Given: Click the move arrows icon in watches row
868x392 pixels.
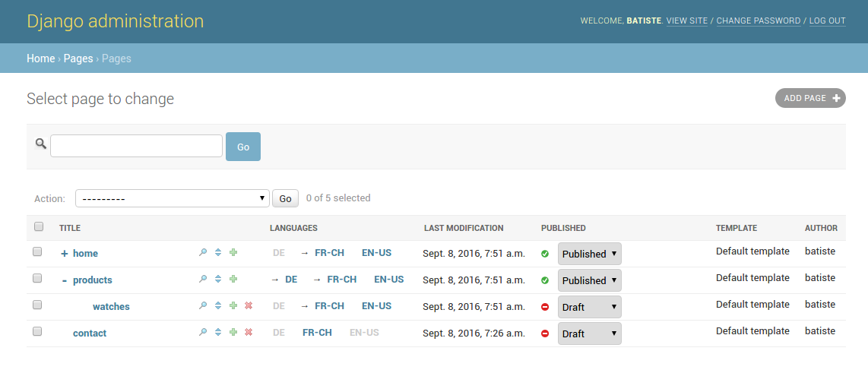Looking at the screenshot, I should click(218, 305).
